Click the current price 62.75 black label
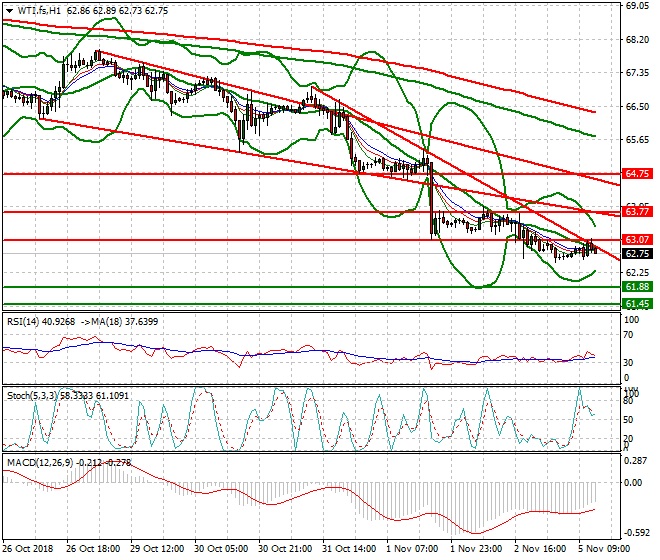This screenshot has width=660, height=560. tap(638, 254)
